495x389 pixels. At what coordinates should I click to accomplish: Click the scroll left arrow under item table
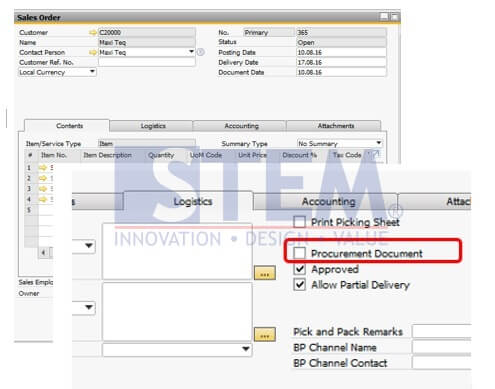(x=43, y=252)
